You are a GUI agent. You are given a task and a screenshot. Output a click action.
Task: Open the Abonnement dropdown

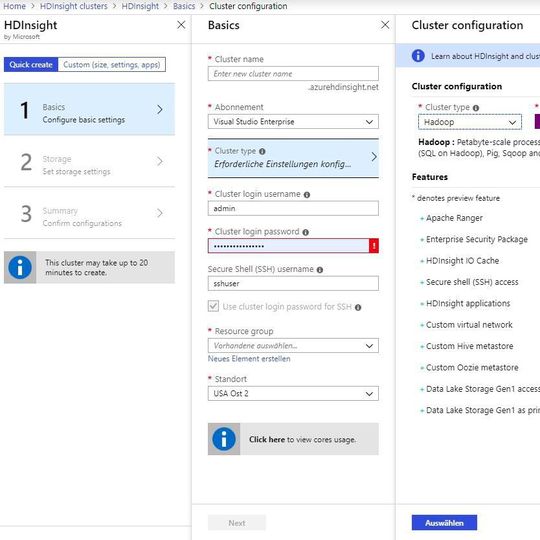(x=293, y=122)
